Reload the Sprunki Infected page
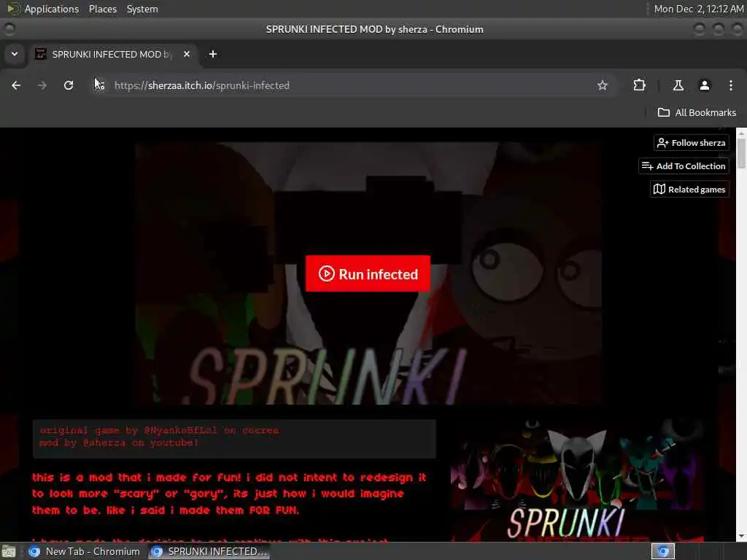 [x=69, y=85]
